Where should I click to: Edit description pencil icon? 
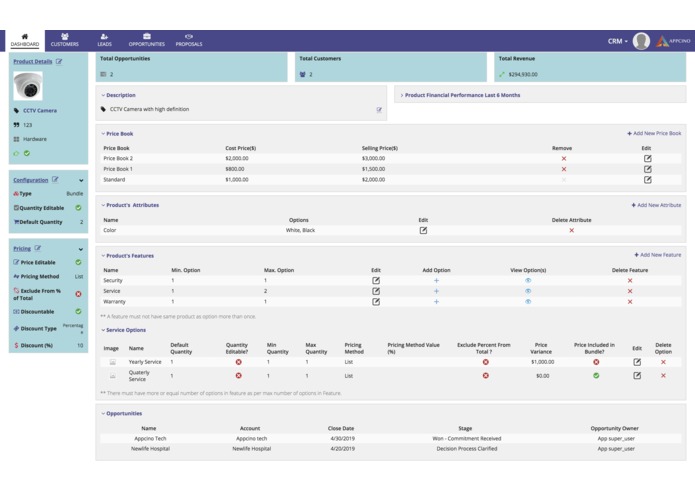point(379,110)
